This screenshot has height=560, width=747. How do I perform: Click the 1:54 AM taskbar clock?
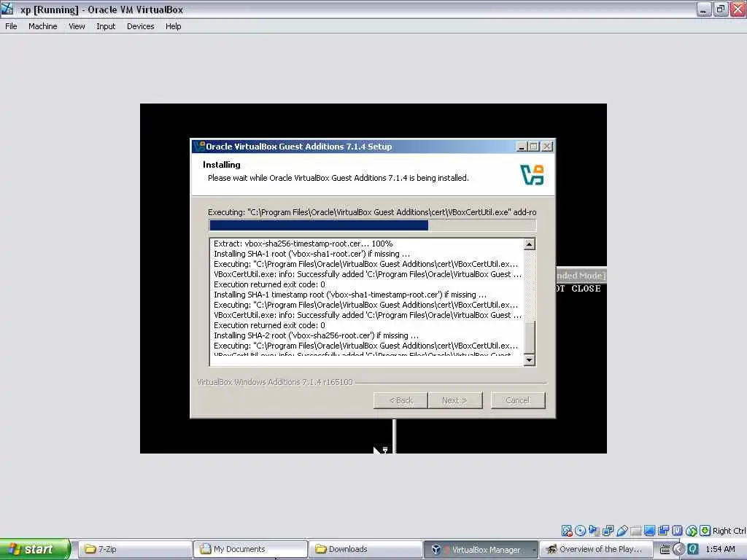pyautogui.click(x=720, y=549)
